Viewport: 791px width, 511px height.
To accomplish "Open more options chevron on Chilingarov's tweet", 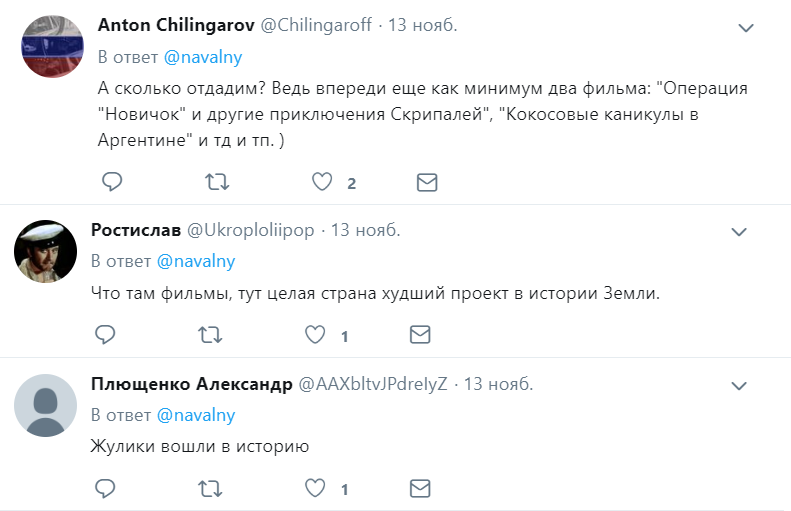I will [746, 28].
